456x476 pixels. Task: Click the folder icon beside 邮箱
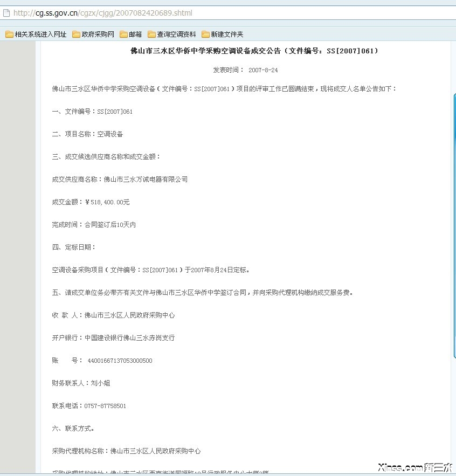[x=123, y=35]
